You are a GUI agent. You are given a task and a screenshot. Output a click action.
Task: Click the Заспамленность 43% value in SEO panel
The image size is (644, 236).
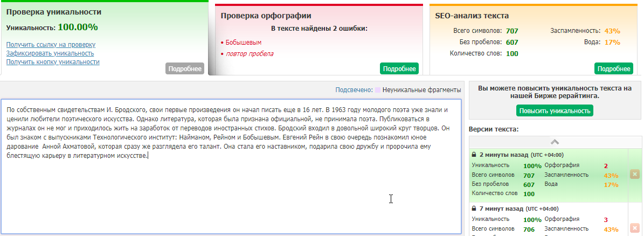pyautogui.click(x=612, y=31)
